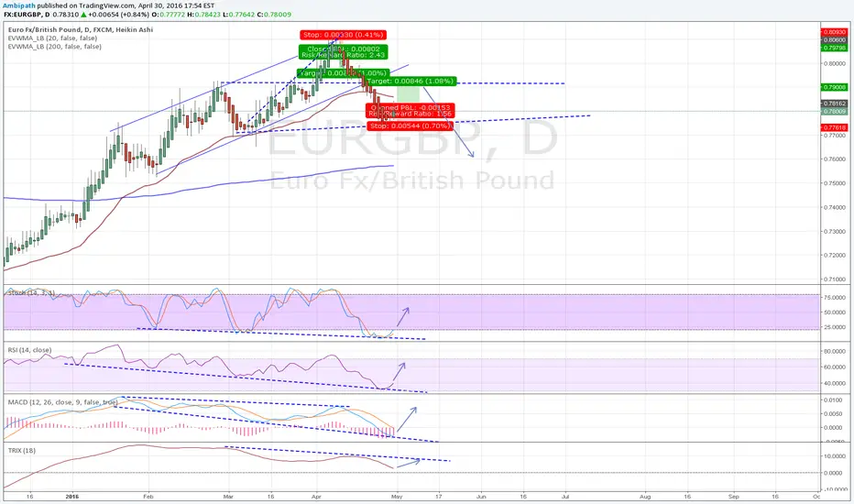
Task: Click the 17 date label after May
Action: (438, 497)
